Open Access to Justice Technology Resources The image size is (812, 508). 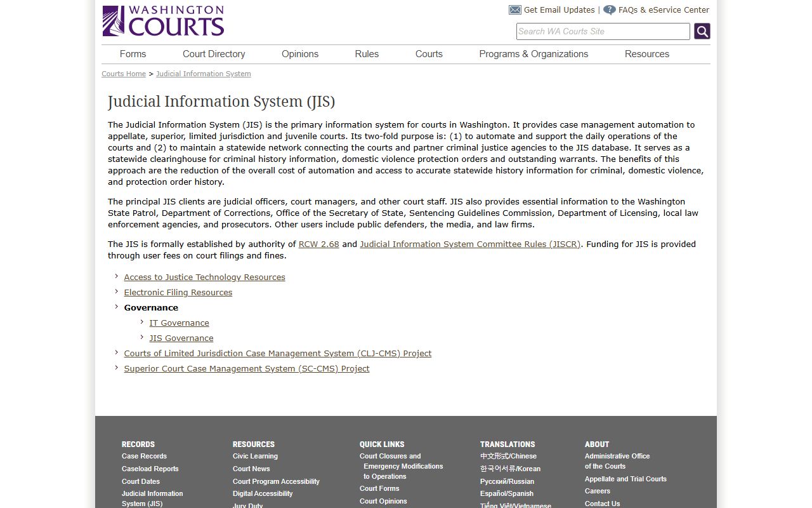[204, 277]
